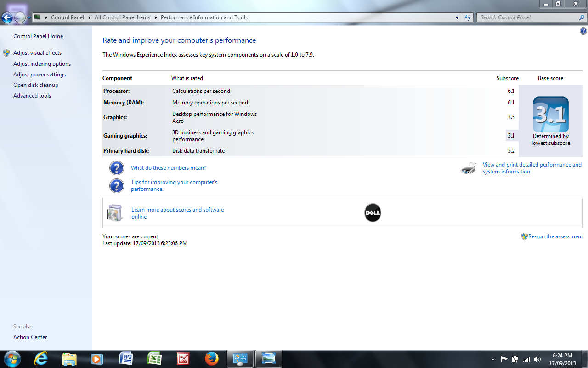Switch to the Control Panel taskbar button
Viewport: 588px width, 368px height.
click(240, 359)
